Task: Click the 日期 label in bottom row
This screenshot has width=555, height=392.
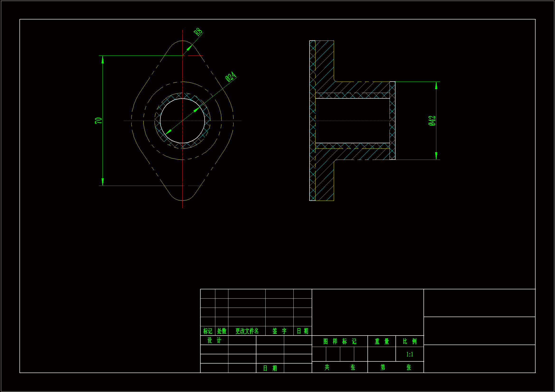Action: pyautogui.click(x=270, y=368)
